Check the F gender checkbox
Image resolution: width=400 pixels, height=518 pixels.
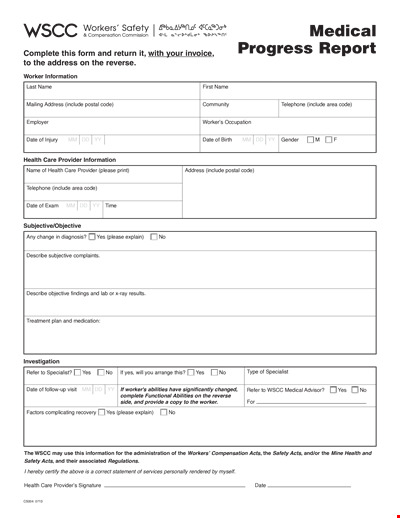click(x=329, y=139)
